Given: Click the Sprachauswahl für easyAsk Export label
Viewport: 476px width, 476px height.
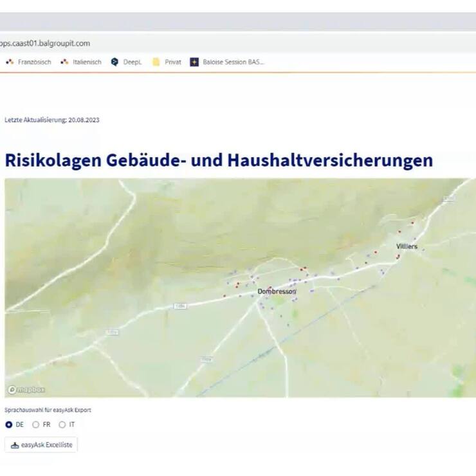Looking at the screenshot, I should 52,410.
